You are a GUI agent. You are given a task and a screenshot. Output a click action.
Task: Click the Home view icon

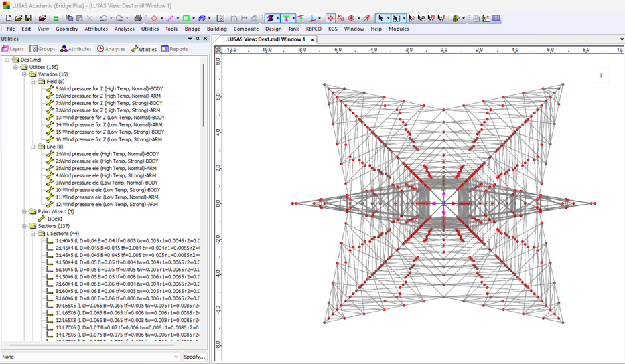coord(340,18)
